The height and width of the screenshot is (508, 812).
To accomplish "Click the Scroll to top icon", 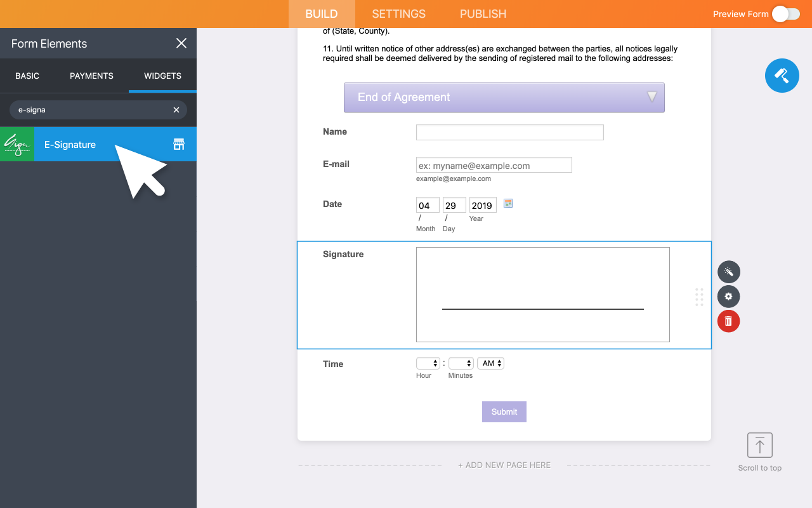I will click(x=759, y=445).
